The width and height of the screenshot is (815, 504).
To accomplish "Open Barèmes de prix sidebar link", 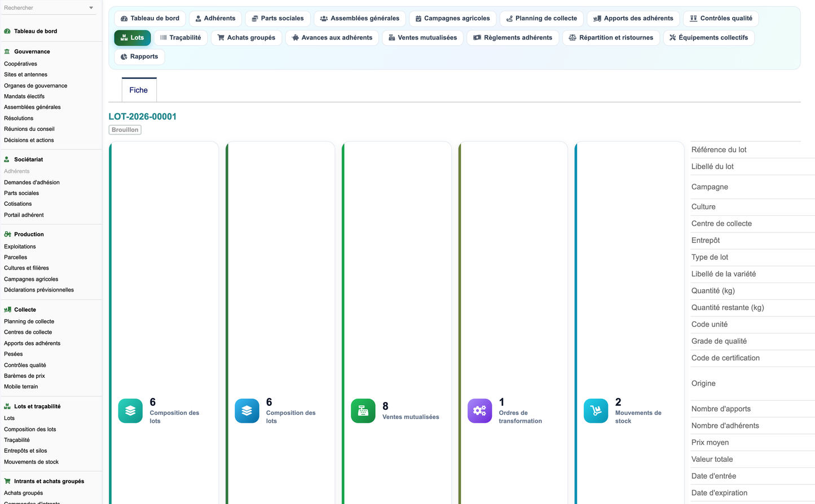I will point(24,376).
